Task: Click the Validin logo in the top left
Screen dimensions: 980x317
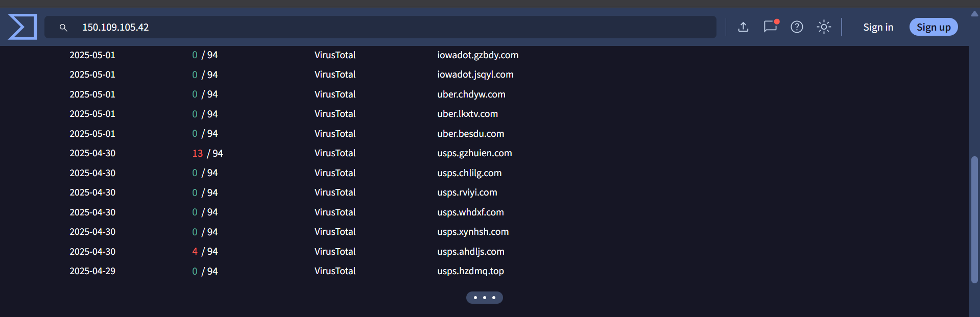Action: (22, 26)
